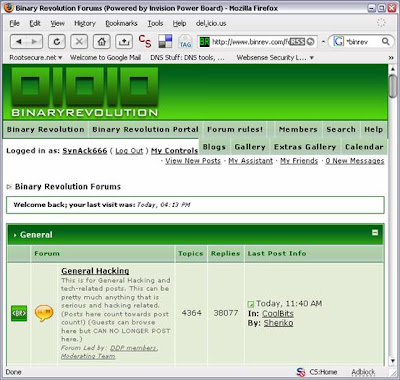Collapse the General category with minus button
The image size is (400, 380).
[375, 233]
